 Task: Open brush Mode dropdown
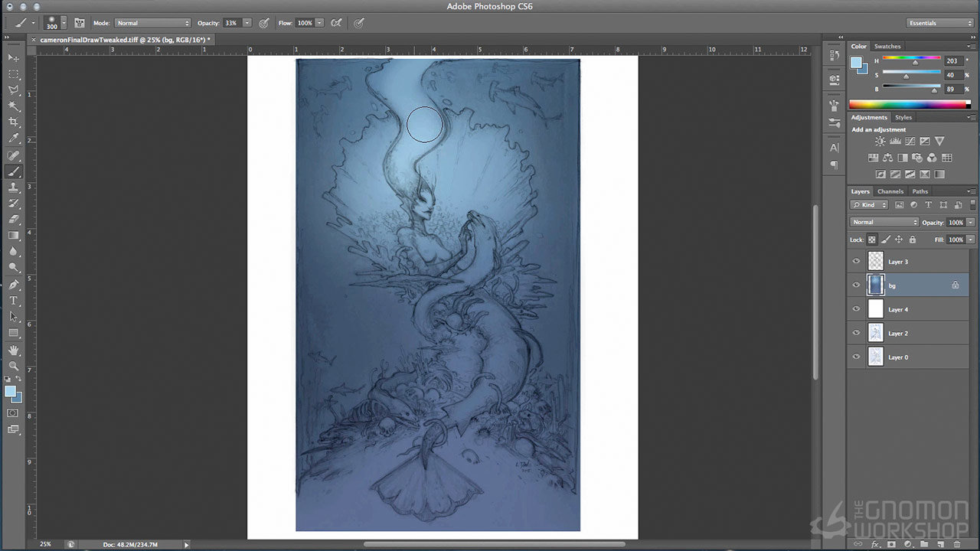(x=153, y=23)
